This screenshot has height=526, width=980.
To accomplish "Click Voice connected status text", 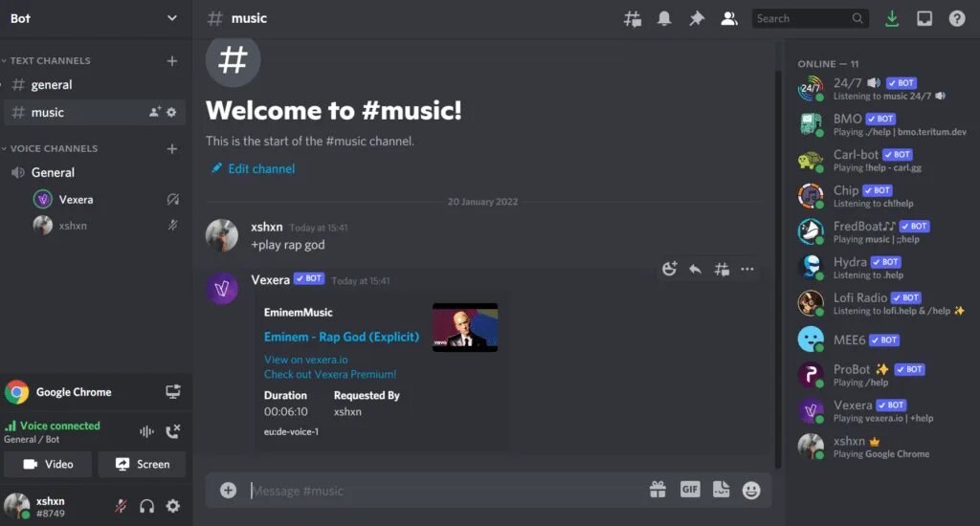I will (x=59, y=426).
